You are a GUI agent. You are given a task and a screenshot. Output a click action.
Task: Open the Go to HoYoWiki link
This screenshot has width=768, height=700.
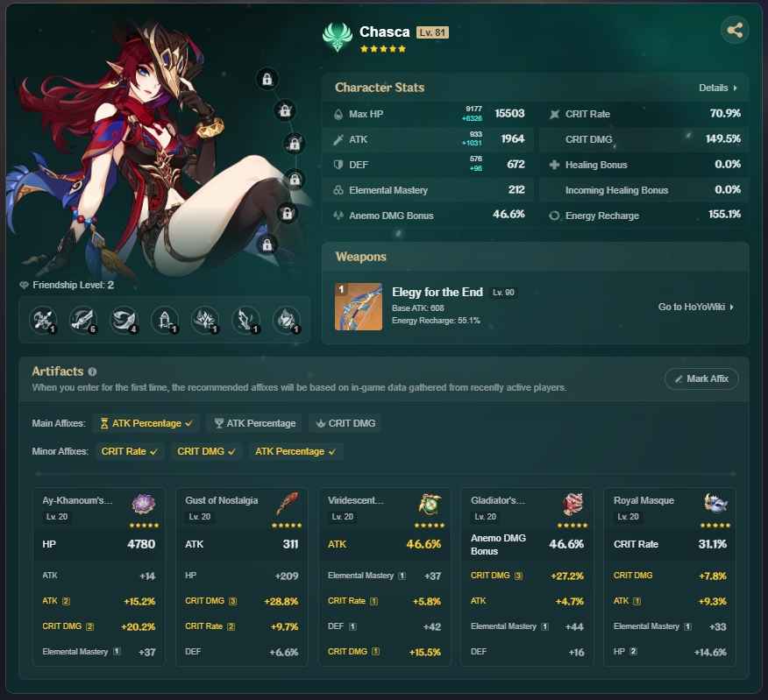point(695,307)
